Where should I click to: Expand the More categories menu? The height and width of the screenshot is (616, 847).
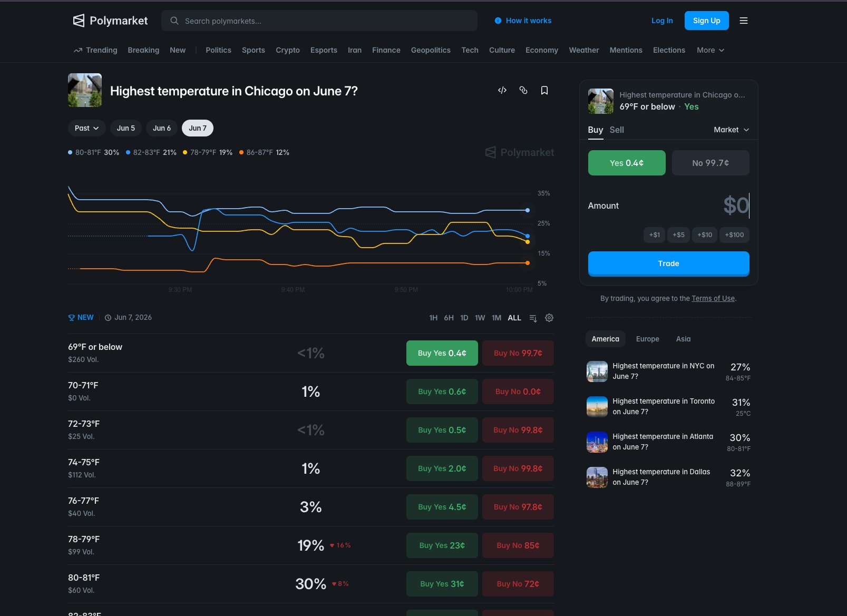coord(710,50)
